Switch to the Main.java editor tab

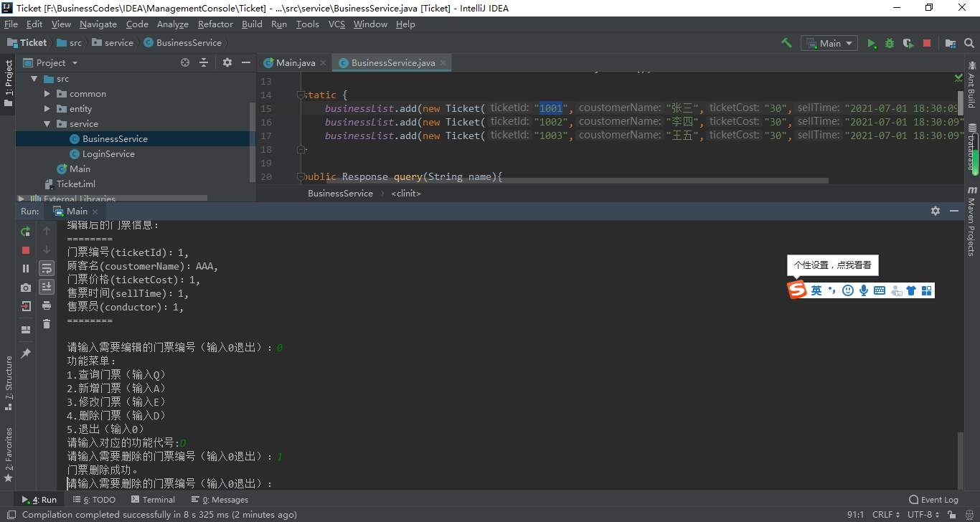tap(294, 62)
